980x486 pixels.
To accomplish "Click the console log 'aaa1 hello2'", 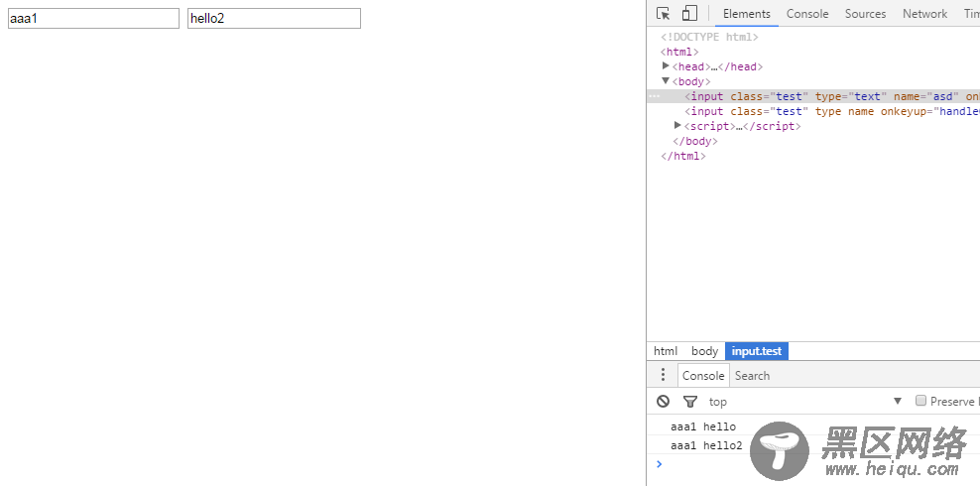I will tap(706, 445).
